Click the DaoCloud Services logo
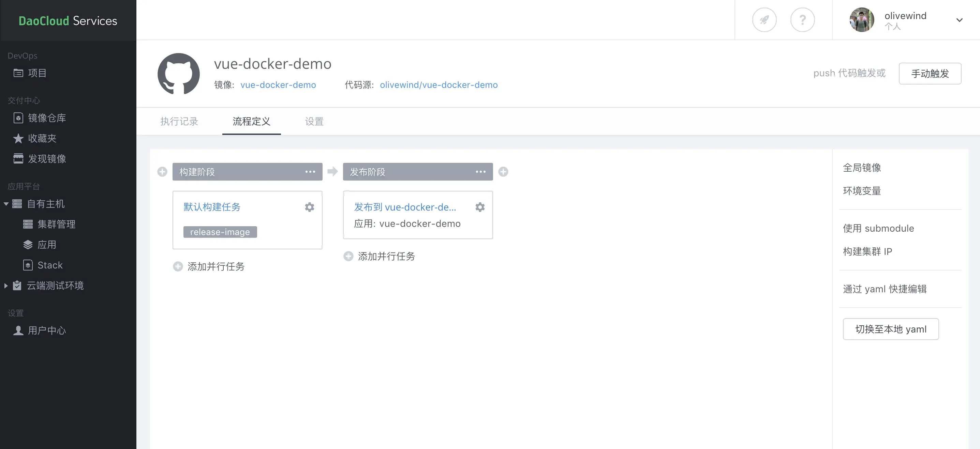The width and height of the screenshot is (980, 449). pos(68,20)
